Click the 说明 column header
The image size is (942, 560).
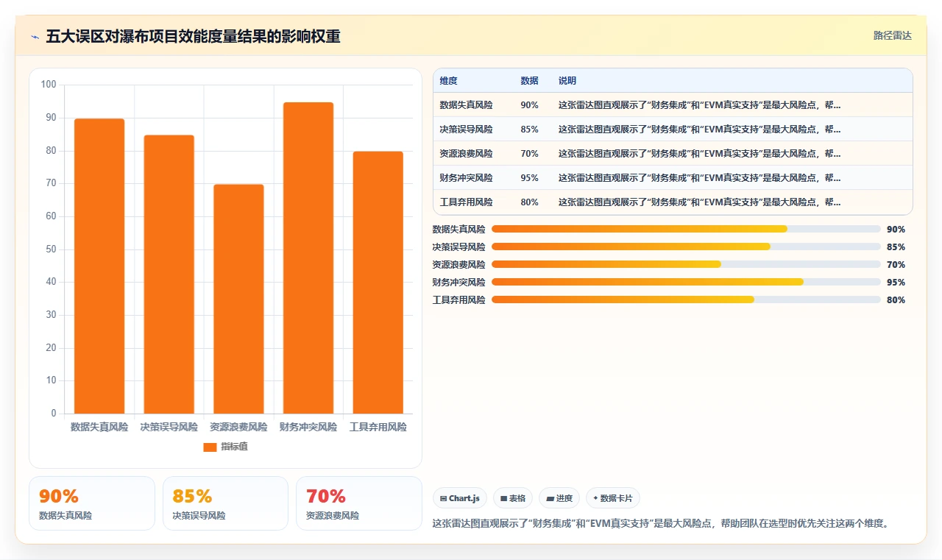point(567,80)
